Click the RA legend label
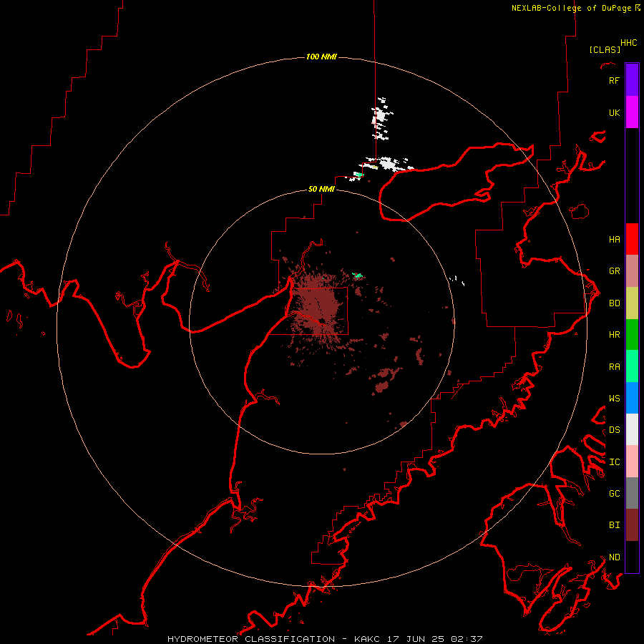The width and height of the screenshot is (644, 644). click(x=614, y=367)
